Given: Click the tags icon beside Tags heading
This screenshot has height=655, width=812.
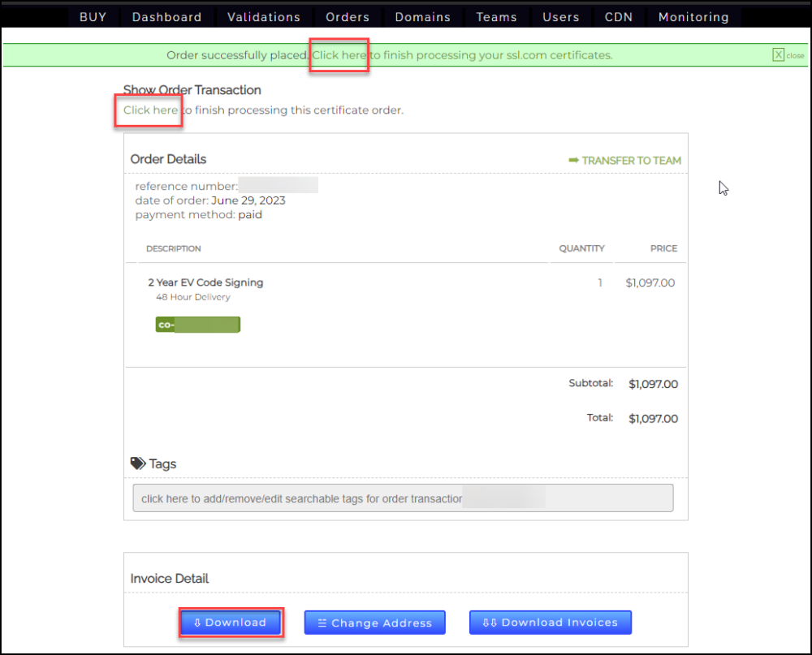Looking at the screenshot, I should [138, 463].
